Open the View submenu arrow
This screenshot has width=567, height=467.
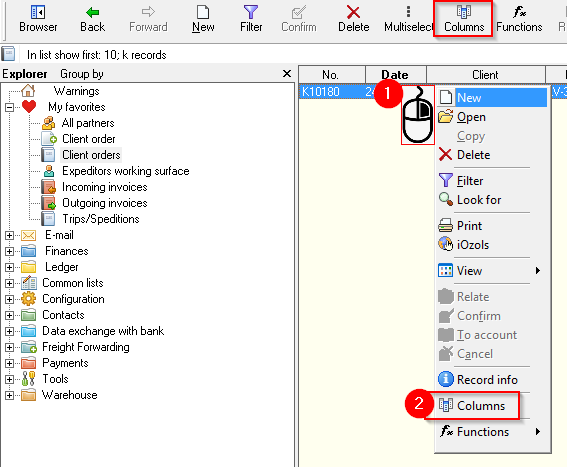538,271
